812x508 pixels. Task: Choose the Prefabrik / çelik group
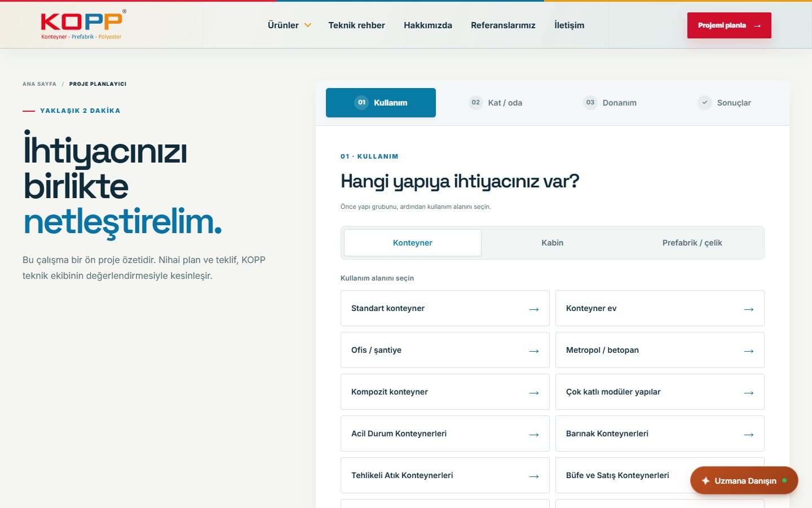pos(692,243)
